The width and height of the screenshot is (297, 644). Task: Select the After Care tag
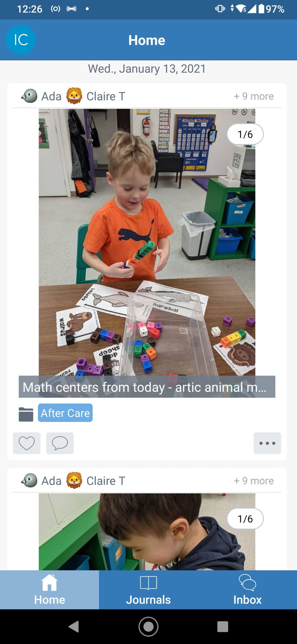coord(65,413)
